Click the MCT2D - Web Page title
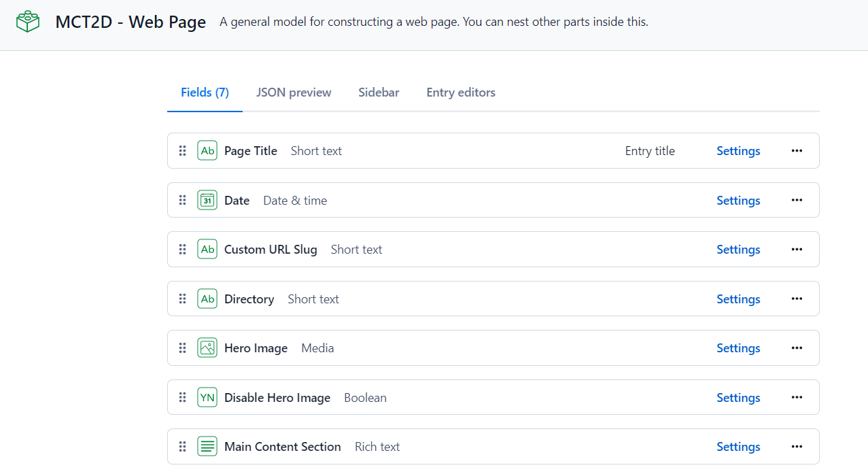The height and width of the screenshot is (474, 868). pos(131,22)
